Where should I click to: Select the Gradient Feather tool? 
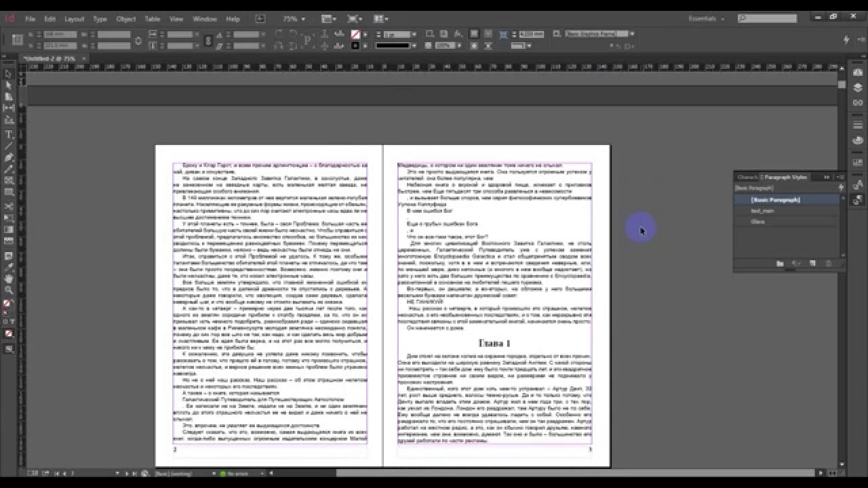[9, 241]
